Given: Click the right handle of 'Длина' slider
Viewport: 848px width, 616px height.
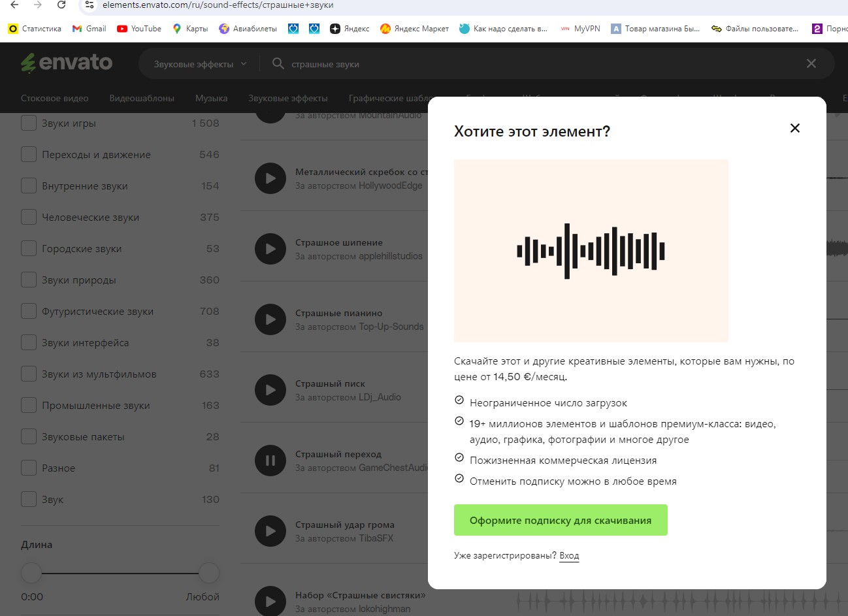Looking at the screenshot, I should (x=208, y=573).
